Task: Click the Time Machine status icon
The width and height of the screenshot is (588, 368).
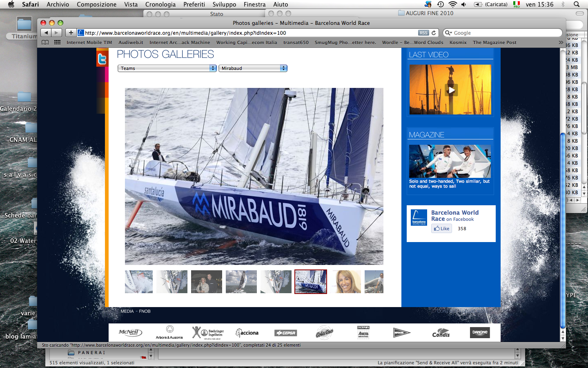Action: click(x=441, y=4)
